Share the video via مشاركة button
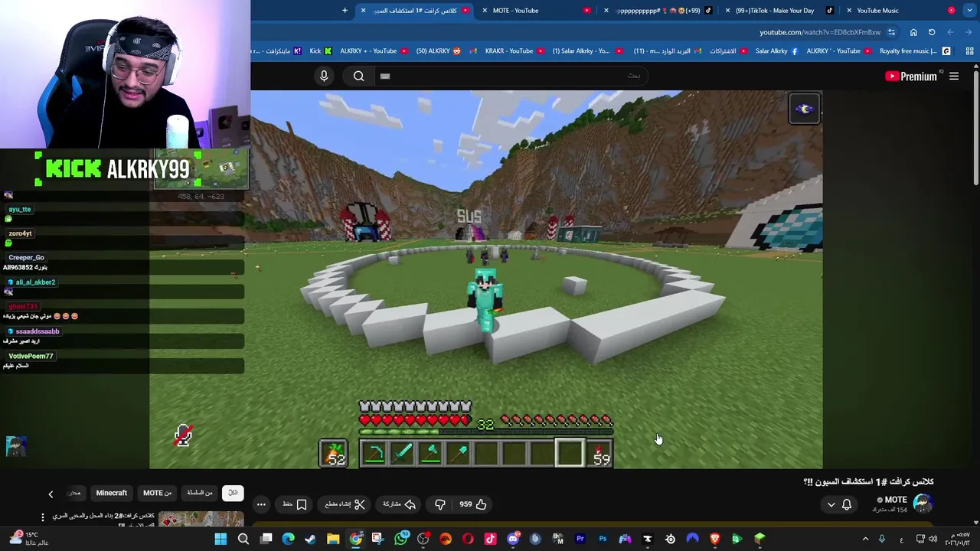Image resolution: width=980 pixels, height=551 pixels. (x=399, y=504)
